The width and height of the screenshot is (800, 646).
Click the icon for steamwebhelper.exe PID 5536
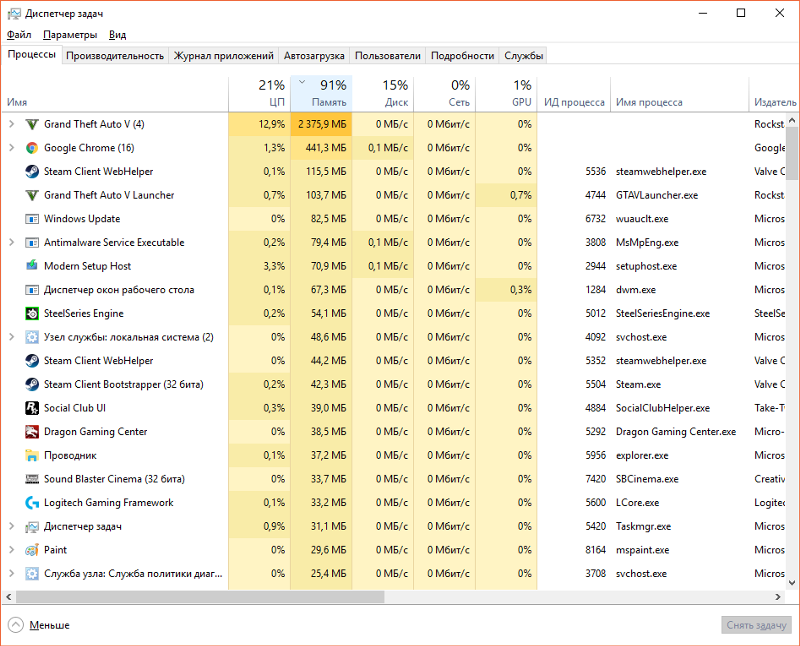click(x=32, y=171)
